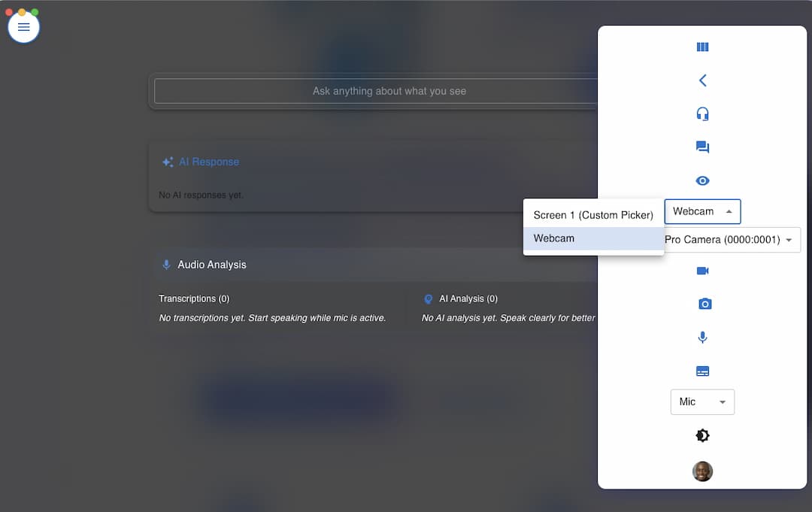Image resolution: width=812 pixels, height=512 pixels.
Task: Open the chat bubbles icon
Action: 702,147
